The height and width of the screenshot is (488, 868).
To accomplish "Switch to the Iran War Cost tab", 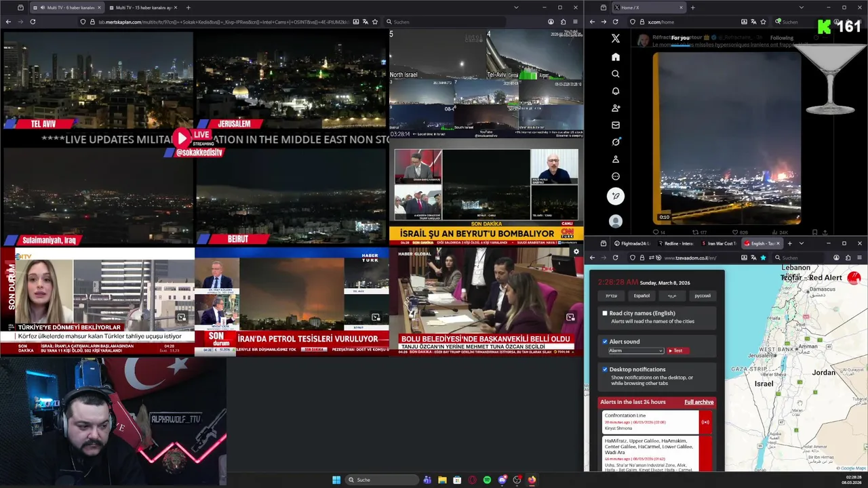I will coord(719,243).
